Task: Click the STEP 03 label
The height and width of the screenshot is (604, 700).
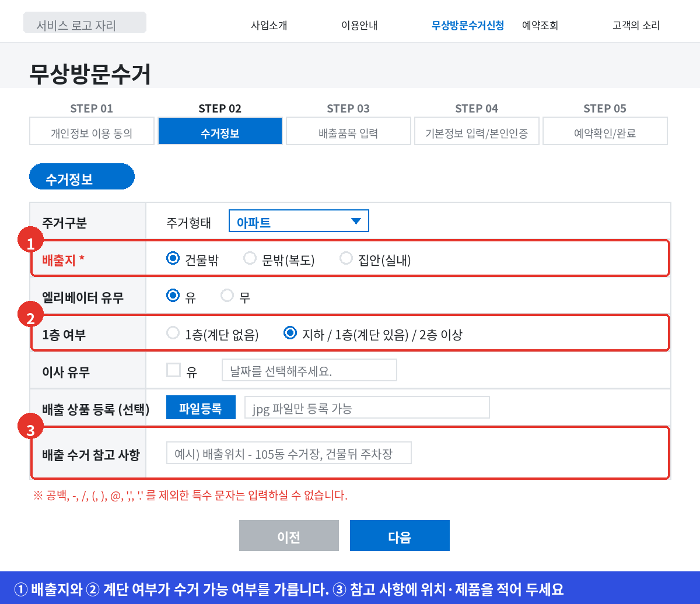Action: 348,108
